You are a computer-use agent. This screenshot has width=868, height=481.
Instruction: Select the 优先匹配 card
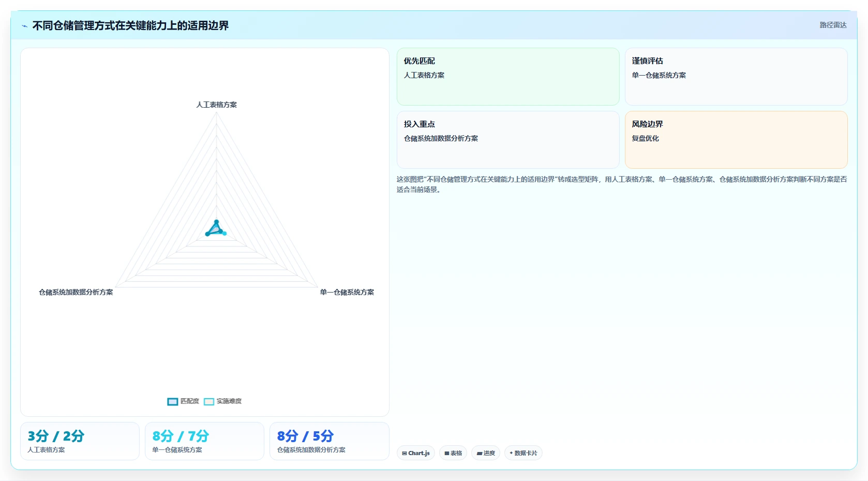[508, 77]
